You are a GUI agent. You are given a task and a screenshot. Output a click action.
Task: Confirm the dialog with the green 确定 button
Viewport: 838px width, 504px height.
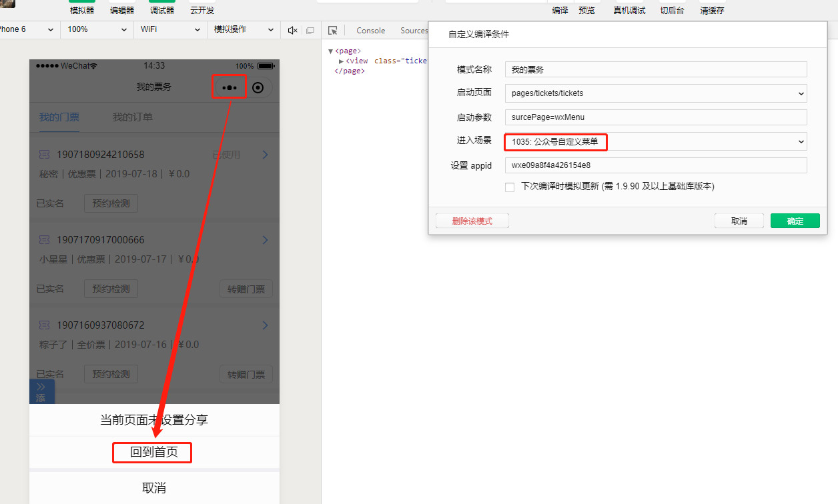795,221
